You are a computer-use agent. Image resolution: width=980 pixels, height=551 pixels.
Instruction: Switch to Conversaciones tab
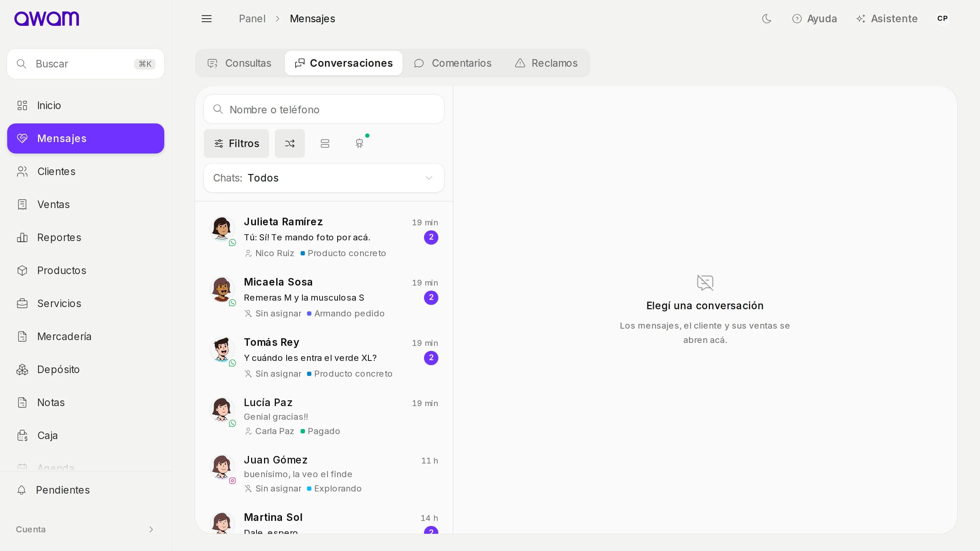(344, 63)
